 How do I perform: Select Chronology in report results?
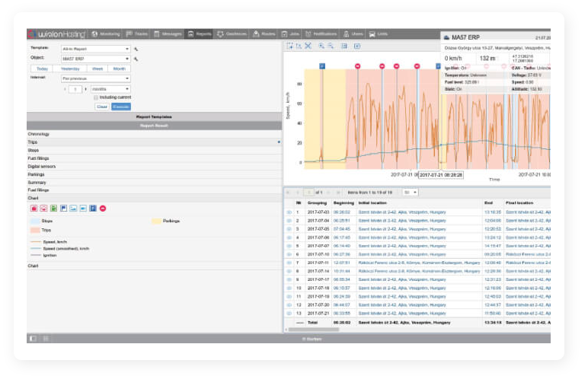click(39, 134)
